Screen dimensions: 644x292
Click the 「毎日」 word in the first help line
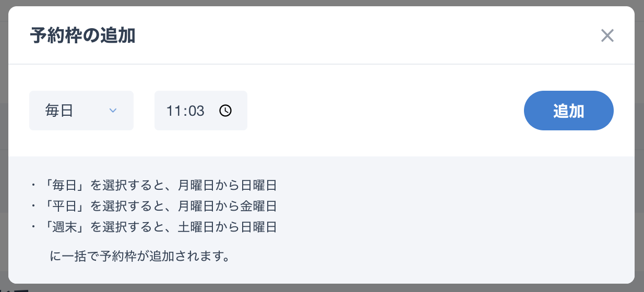[x=63, y=185]
